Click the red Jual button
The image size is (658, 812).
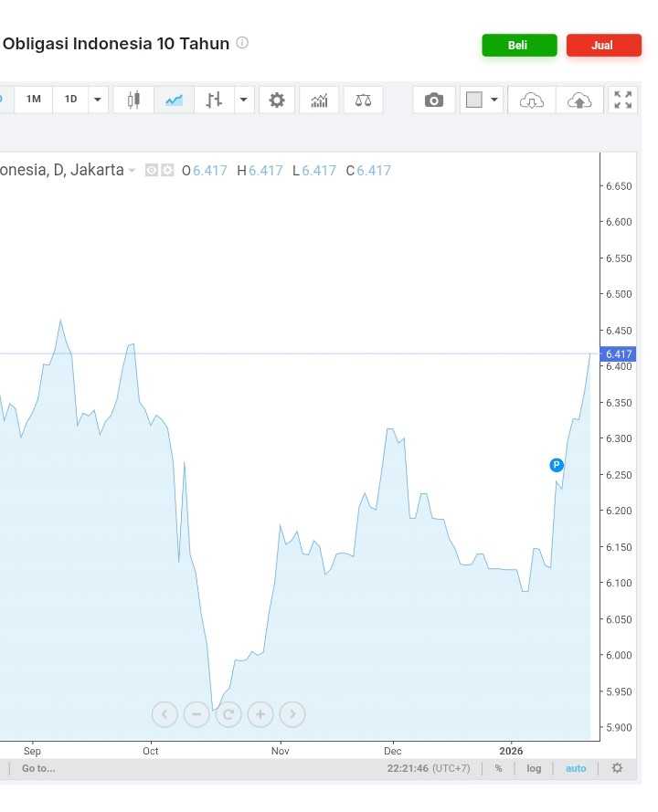click(603, 45)
